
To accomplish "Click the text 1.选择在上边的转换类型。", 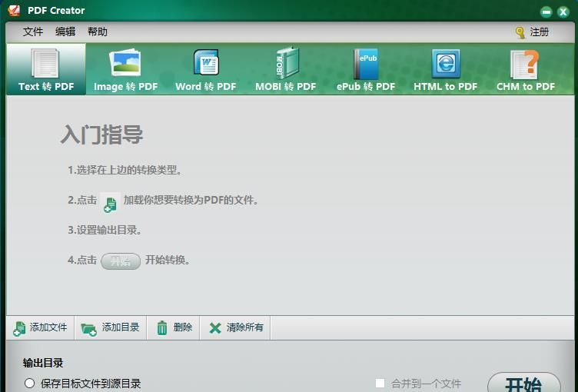I will point(125,170).
